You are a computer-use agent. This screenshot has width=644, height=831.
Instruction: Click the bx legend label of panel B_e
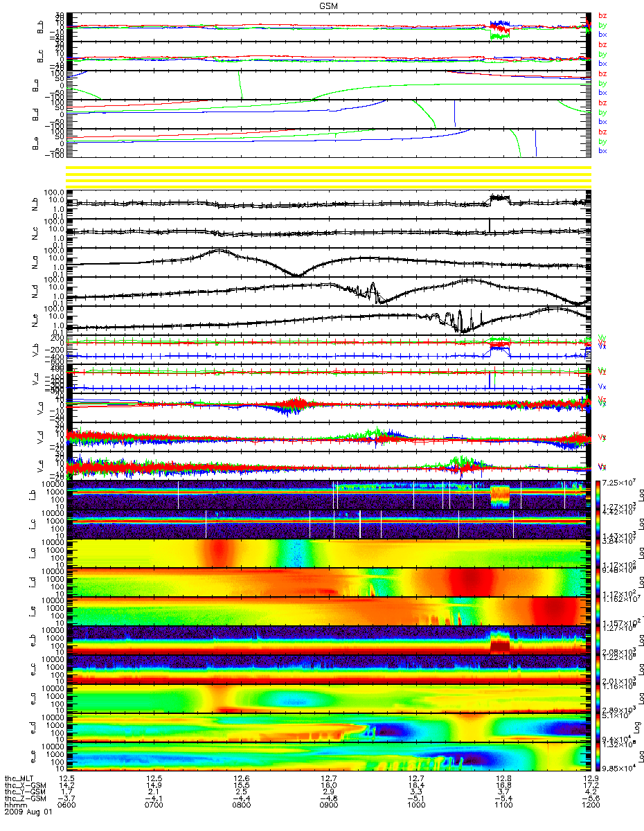pos(602,151)
